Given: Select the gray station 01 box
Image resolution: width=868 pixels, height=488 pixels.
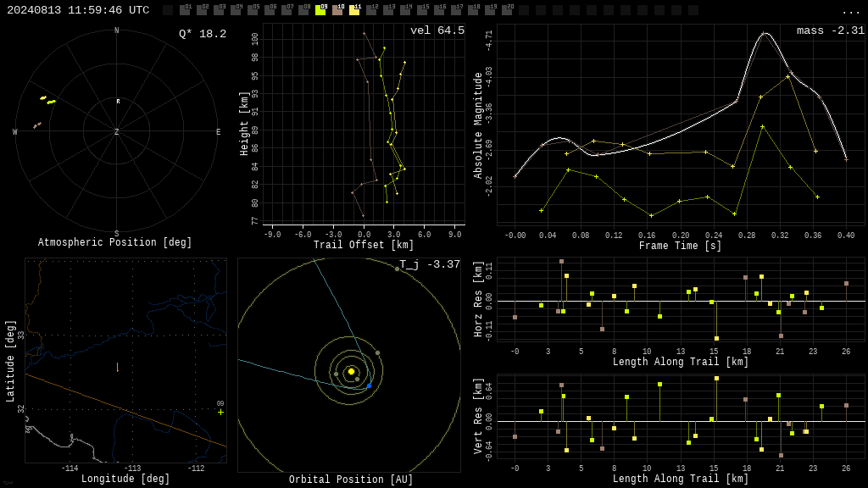Looking at the screenshot, I should pos(186,9).
